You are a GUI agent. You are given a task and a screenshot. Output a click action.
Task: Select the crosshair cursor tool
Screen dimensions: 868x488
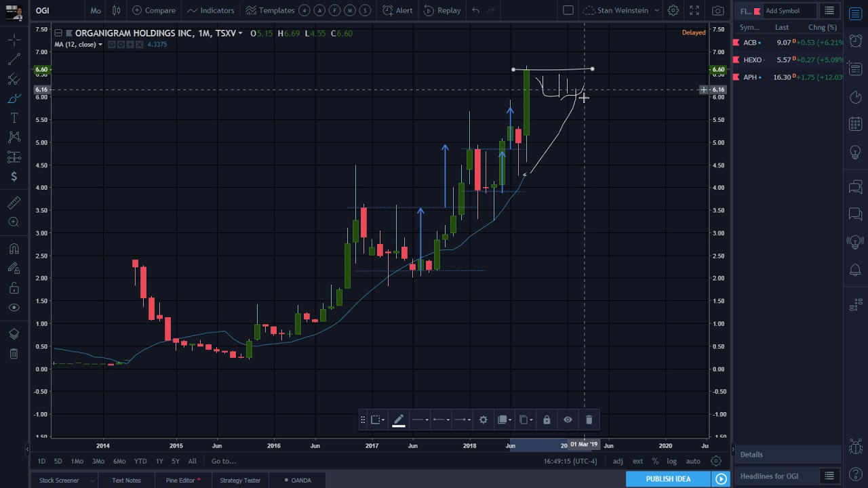14,41
